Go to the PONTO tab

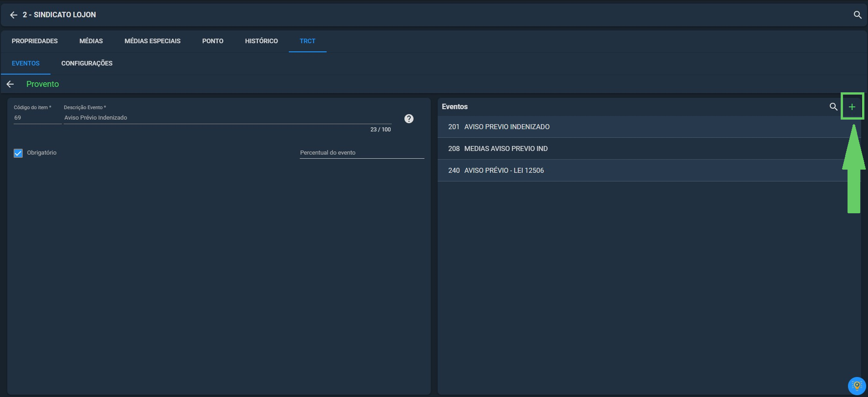[x=213, y=41]
